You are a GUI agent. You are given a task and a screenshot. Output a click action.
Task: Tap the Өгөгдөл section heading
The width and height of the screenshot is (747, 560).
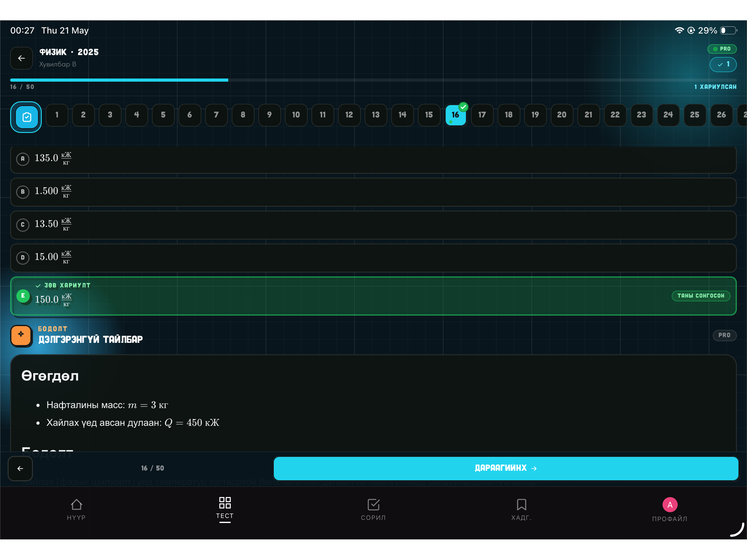50,376
